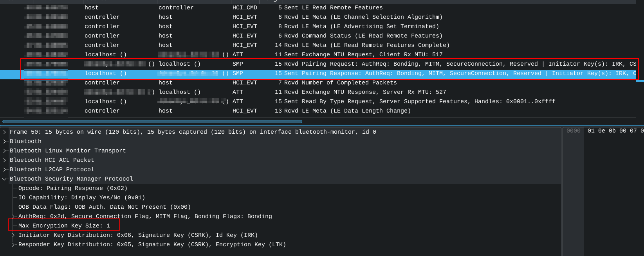Collapse the Bluetooth Security Manager Protocol section

(x=5, y=179)
